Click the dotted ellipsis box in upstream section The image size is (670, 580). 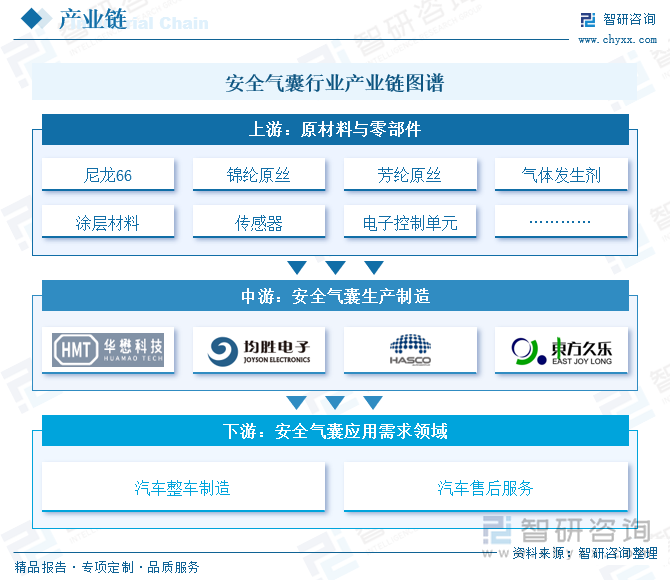point(561,221)
